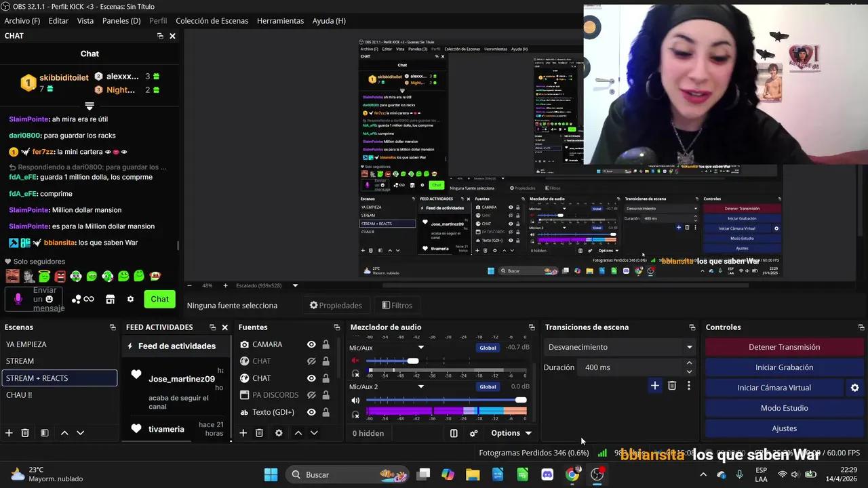Open the Kick store icon below chat emotes
Screen dimensions: 868x488
[x=110, y=298]
